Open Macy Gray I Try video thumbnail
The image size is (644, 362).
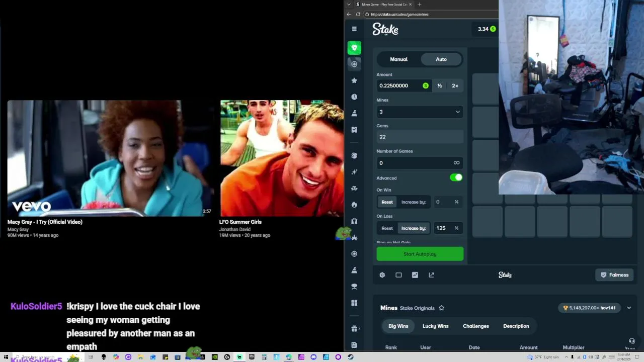111,158
